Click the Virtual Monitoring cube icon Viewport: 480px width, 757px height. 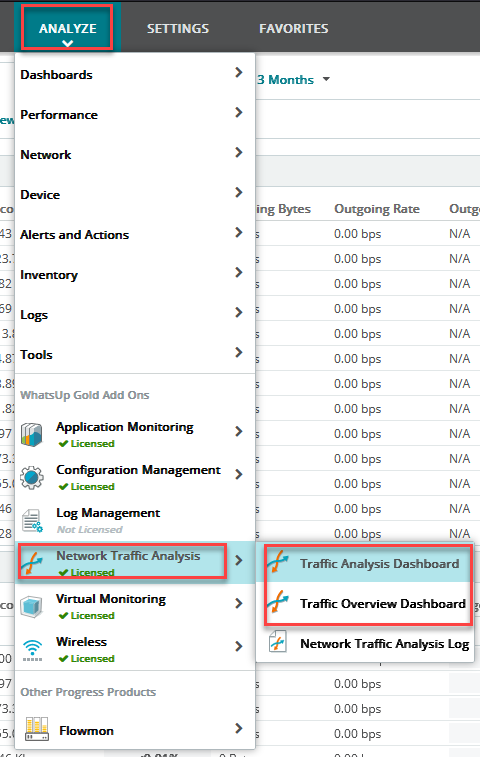[32, 606]
